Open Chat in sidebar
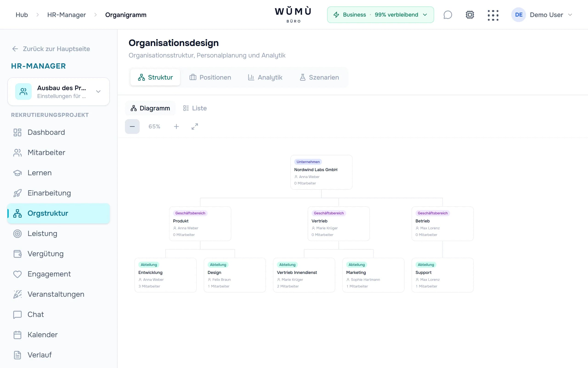Image resolution: width=588 pixels, height=368 pixels. (x=59, y=314)
